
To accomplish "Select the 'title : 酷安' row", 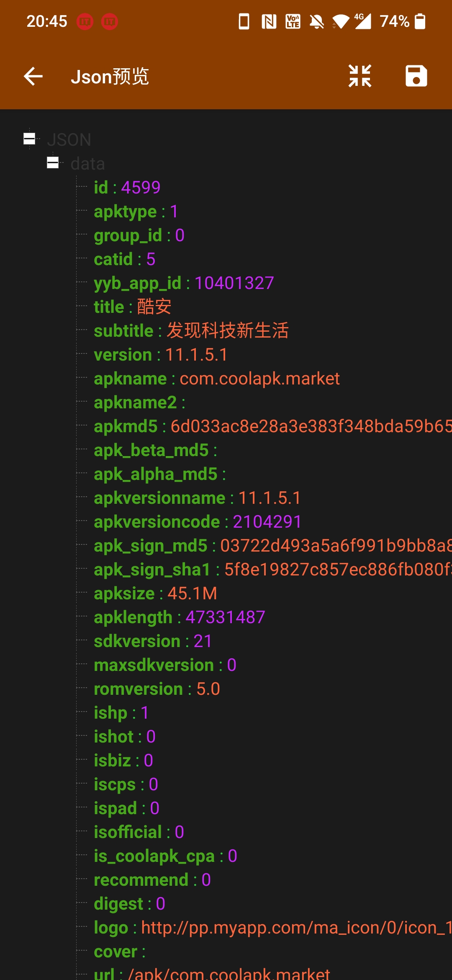I will click(x=133, y=307).
